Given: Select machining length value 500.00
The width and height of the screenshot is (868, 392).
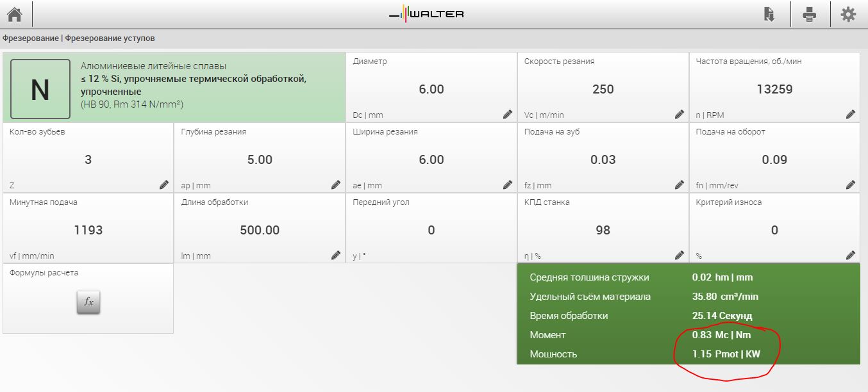Looking at the screenshot, I should click(x=260, y=230).
